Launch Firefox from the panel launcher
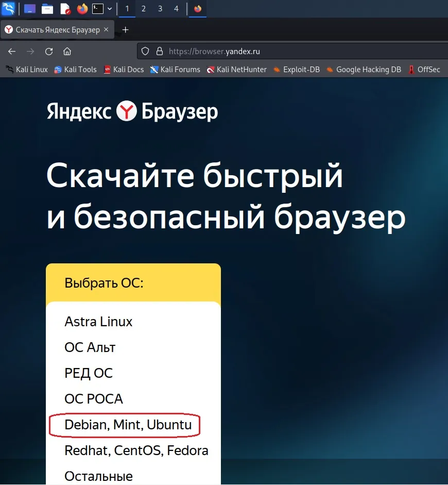 point(82,9)
